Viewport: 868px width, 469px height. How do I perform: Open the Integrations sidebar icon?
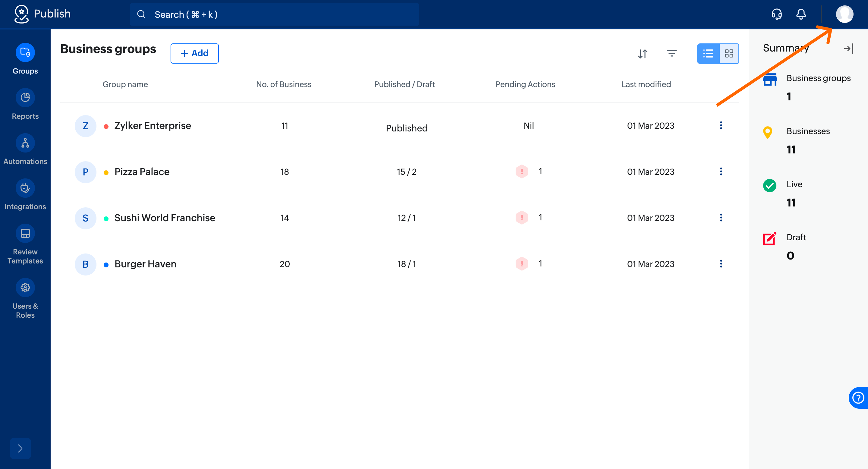pos(25,188)
